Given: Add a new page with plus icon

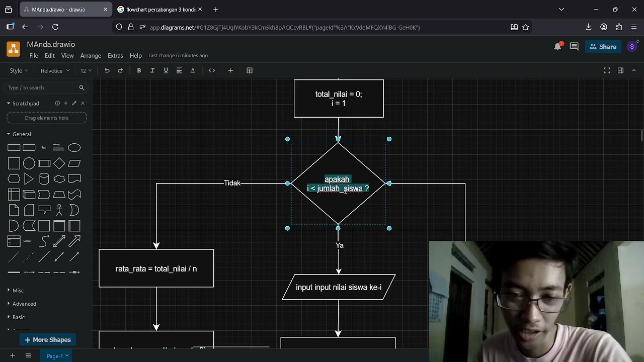Looking at the screenshot, I should [x=13, y=355].
